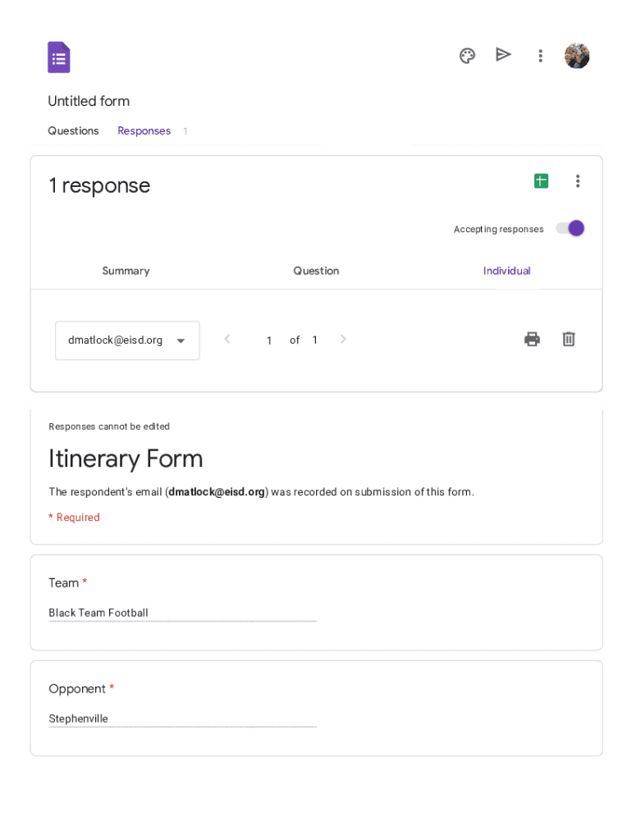Create spreadsheet with green Sheets icon

(541, 181)
